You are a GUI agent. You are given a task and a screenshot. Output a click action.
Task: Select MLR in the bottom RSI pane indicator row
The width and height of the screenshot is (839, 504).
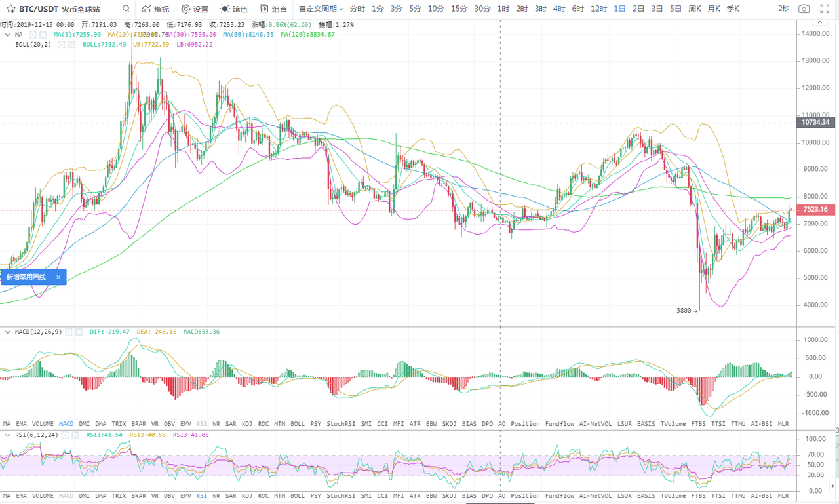click(x=783, y=496)
